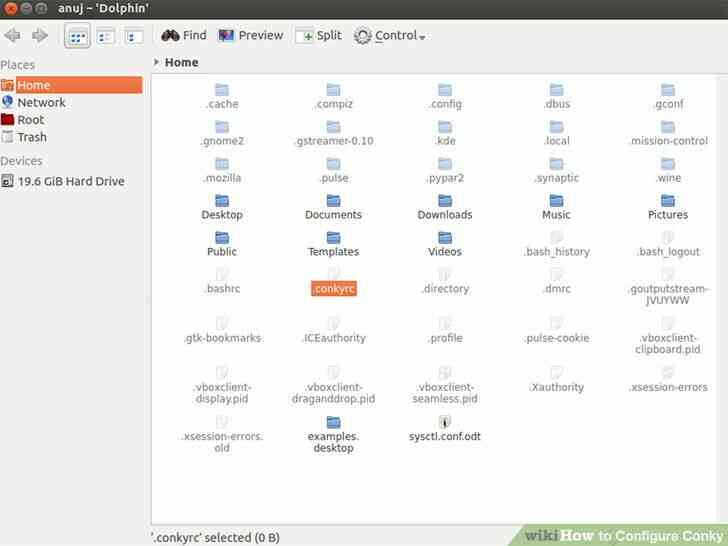728x546 pixels.
Task: Open Root in Places panel
Action: coord(23,120)
